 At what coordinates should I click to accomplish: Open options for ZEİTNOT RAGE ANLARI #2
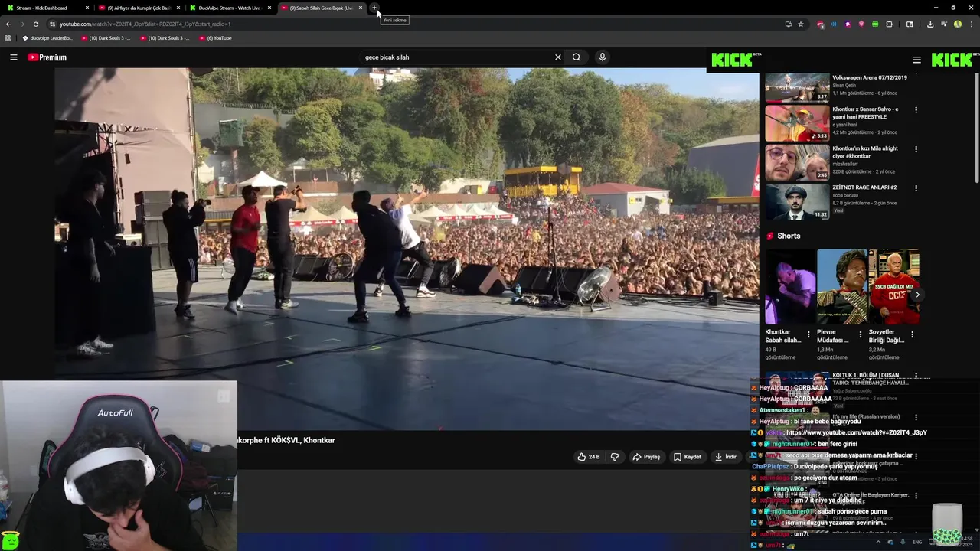tap(916, 188)
